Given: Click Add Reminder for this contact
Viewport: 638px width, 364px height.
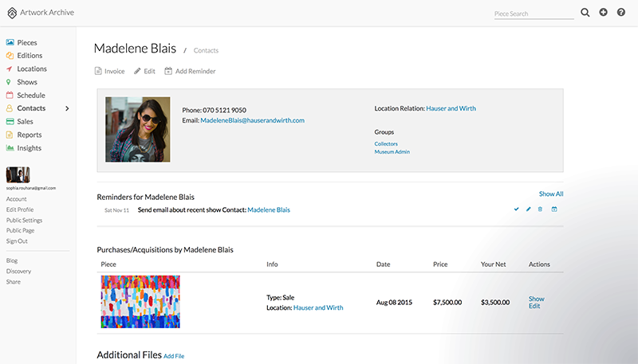Looking at the screenshot, I should (190, 71).
